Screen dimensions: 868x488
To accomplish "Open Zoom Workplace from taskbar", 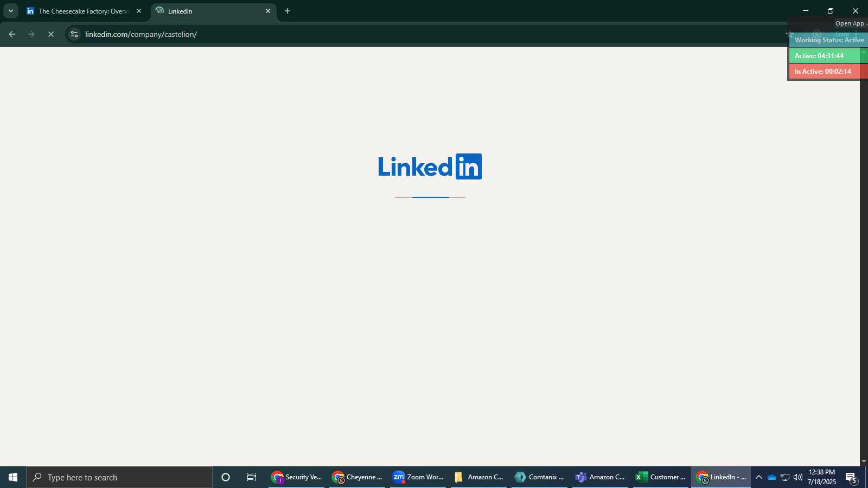I will [418, 477].
